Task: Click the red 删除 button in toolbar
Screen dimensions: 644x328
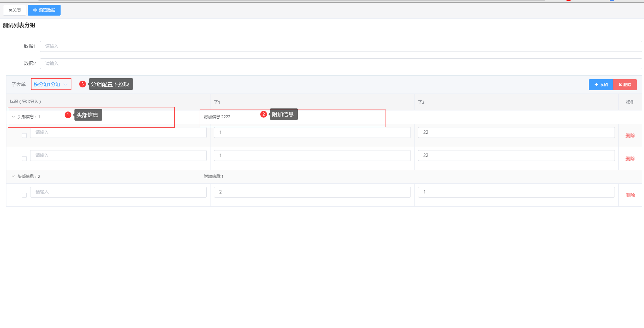Action: (625, 85)
